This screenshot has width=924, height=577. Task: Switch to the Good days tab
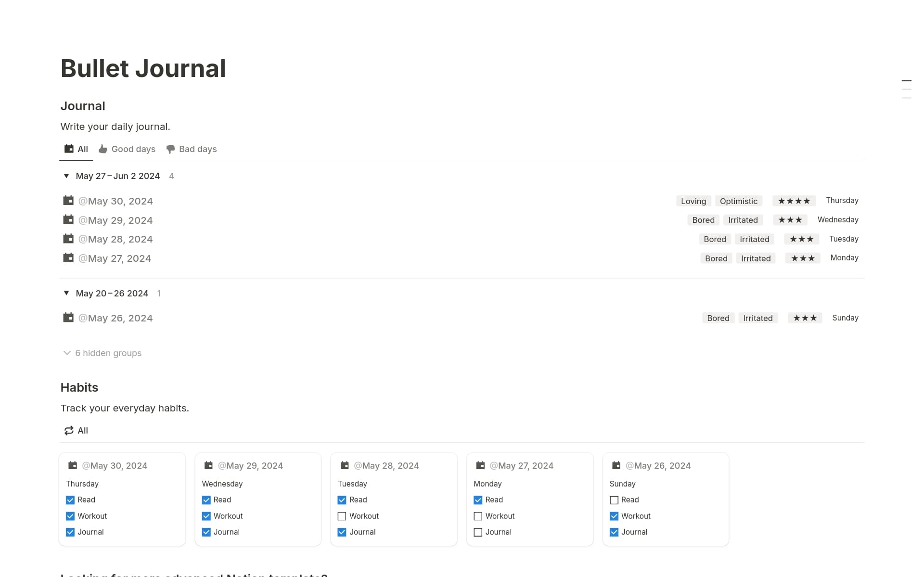click(133, 149)
